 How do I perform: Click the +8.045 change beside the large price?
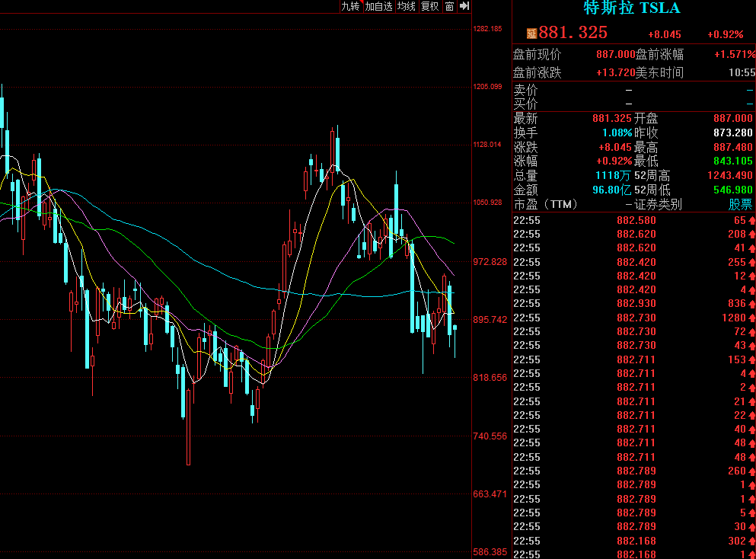[665, 35]
